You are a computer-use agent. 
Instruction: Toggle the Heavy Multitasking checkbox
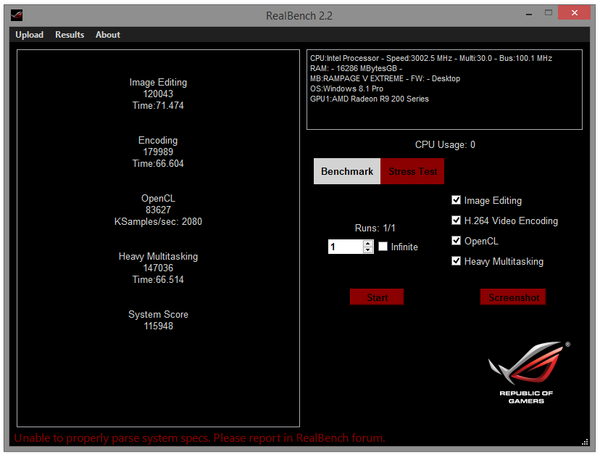456,261
